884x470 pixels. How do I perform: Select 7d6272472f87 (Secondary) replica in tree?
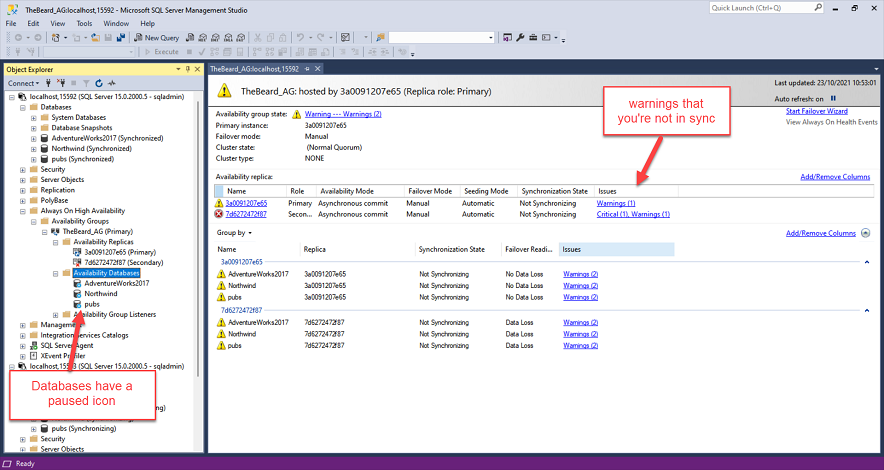pyautogui.click(x=123, y=263)
